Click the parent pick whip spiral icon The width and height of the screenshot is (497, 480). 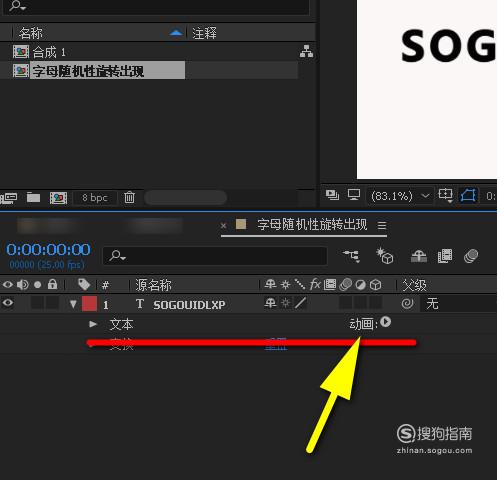(x=407, y=304)
